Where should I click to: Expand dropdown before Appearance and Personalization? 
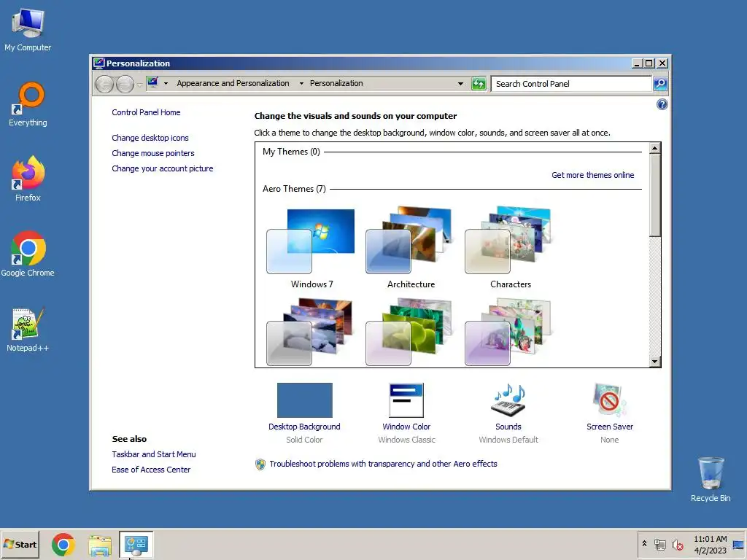pos(166,83)
